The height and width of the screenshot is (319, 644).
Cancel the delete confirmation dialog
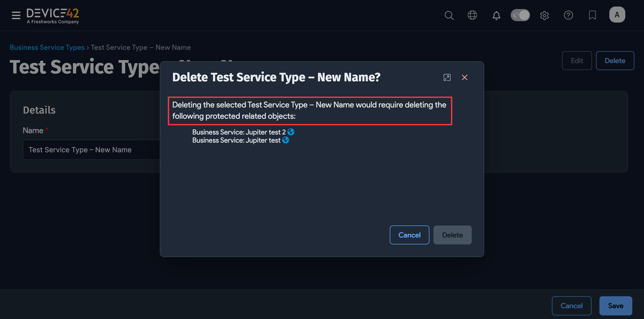click(409, 235)
